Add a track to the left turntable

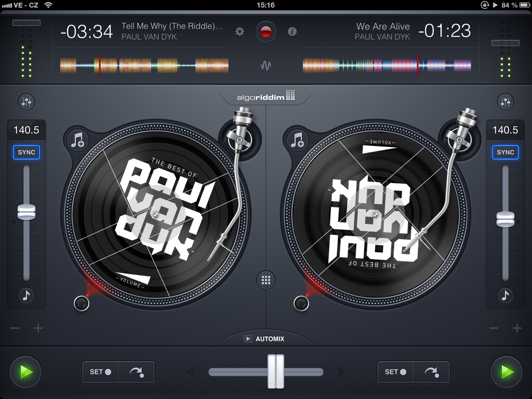pyautogui.click(x=78, y=140)
